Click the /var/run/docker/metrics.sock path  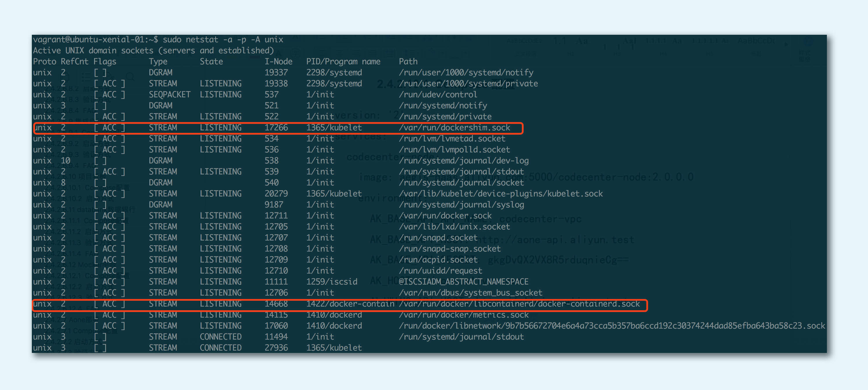[x=464, y=315]
